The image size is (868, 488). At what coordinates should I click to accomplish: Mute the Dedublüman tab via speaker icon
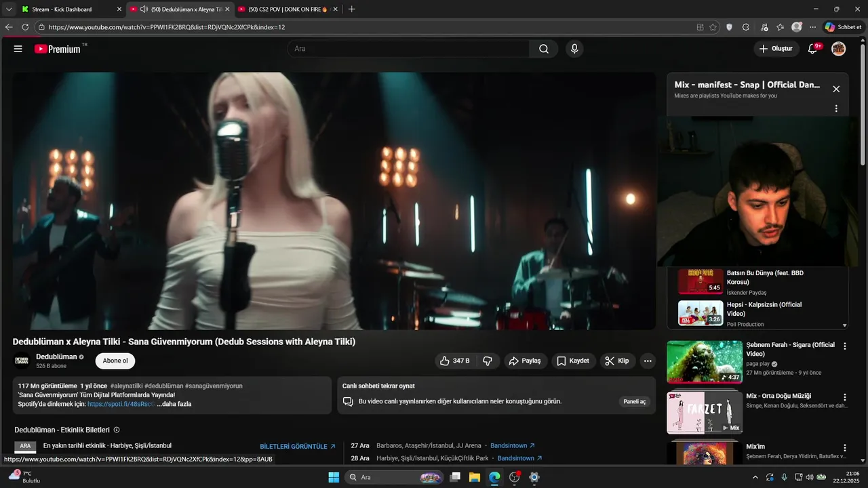point(144,9)
